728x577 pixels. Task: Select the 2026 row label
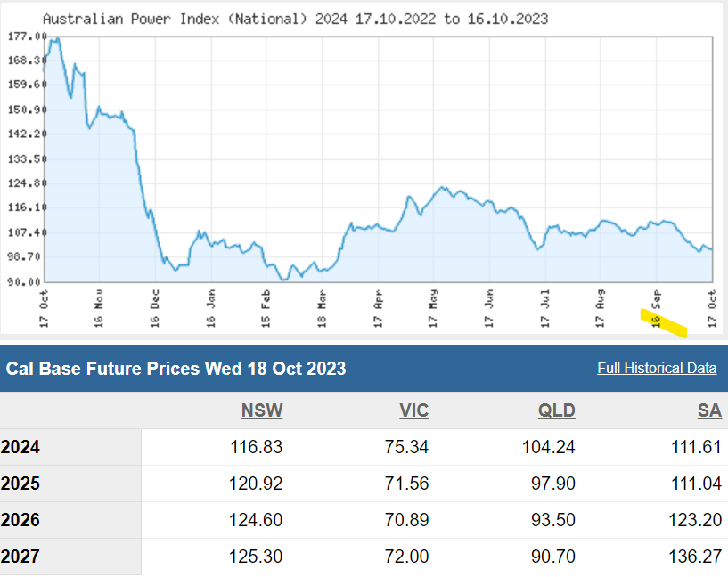(20, 520)
